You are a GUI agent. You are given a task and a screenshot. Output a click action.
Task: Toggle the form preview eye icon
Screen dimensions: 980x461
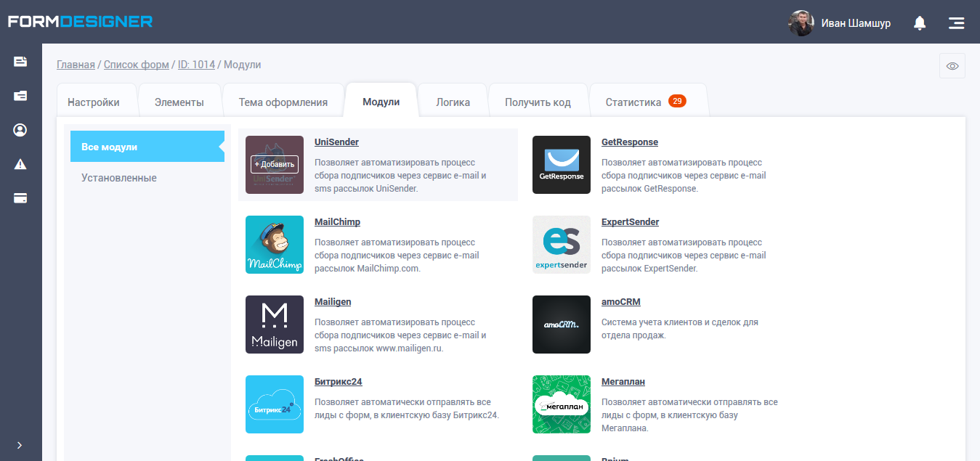952,65
